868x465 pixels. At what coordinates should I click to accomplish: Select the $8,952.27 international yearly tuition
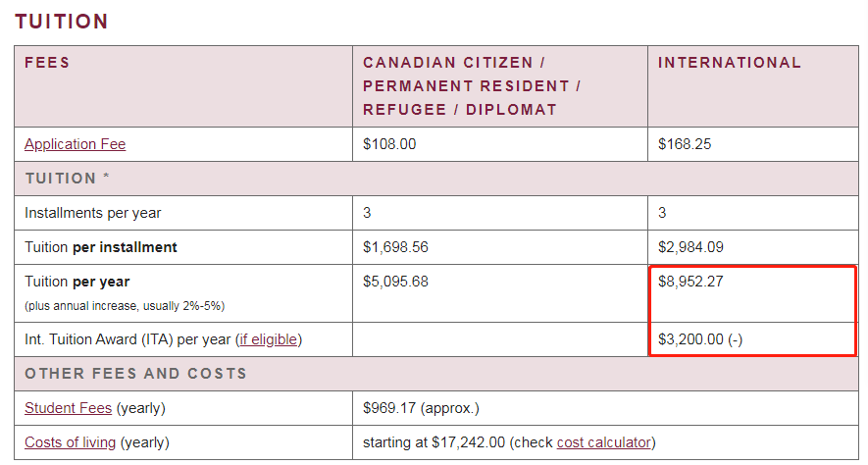pyautogui.click(x=690, y=282)
